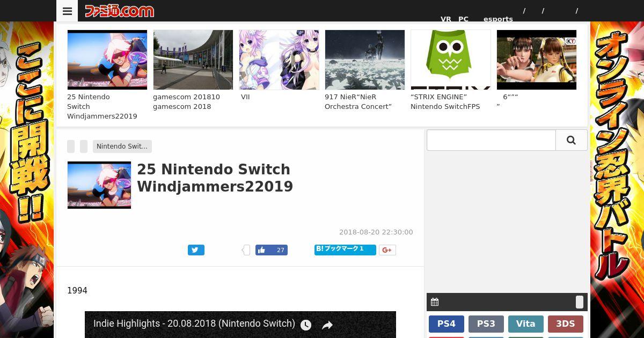Click the article headline Windjammers22019

pyautogui.click(x=215, y=178)
